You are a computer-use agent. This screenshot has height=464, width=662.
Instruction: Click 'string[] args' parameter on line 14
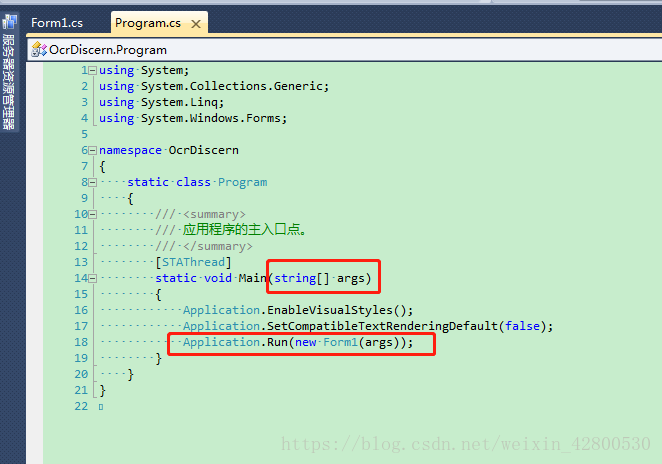point(319,278)
